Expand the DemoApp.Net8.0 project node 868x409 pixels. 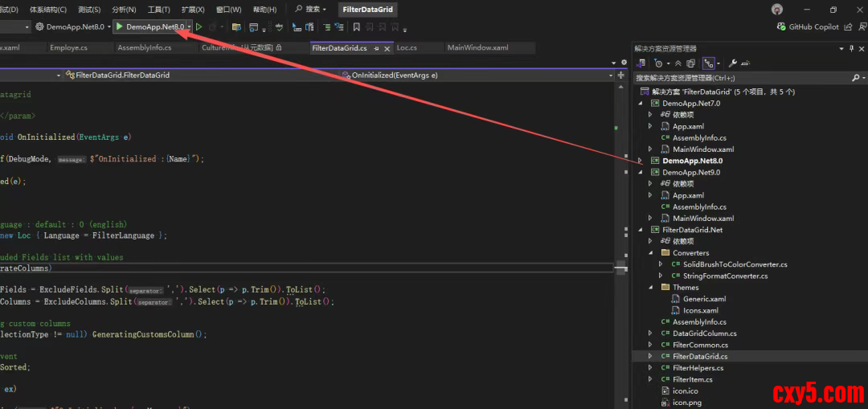[x=641, y=161]
